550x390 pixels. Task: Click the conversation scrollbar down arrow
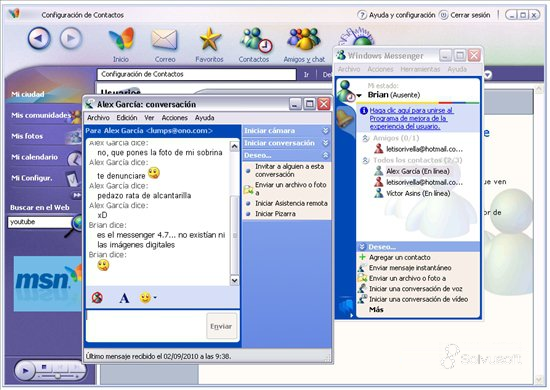click(234, 280)
